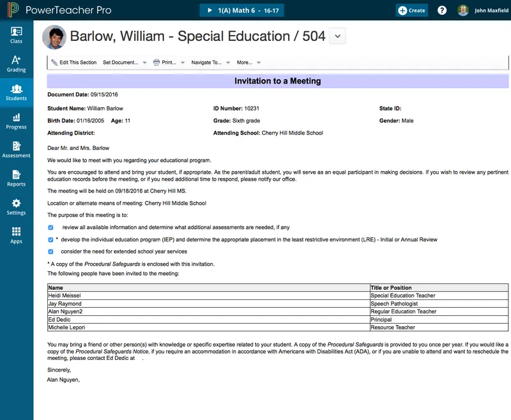Click the Create button label
This screenshot has height=420, width=511.
coord(416,10)
